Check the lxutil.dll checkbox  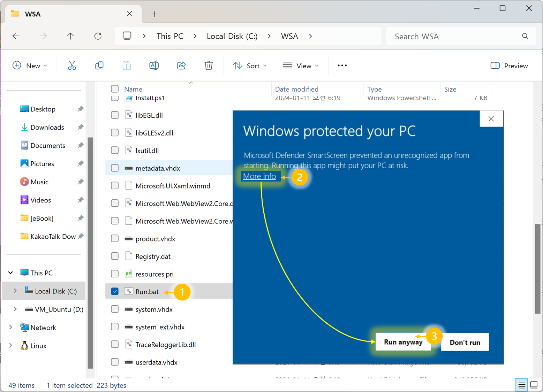115,150
